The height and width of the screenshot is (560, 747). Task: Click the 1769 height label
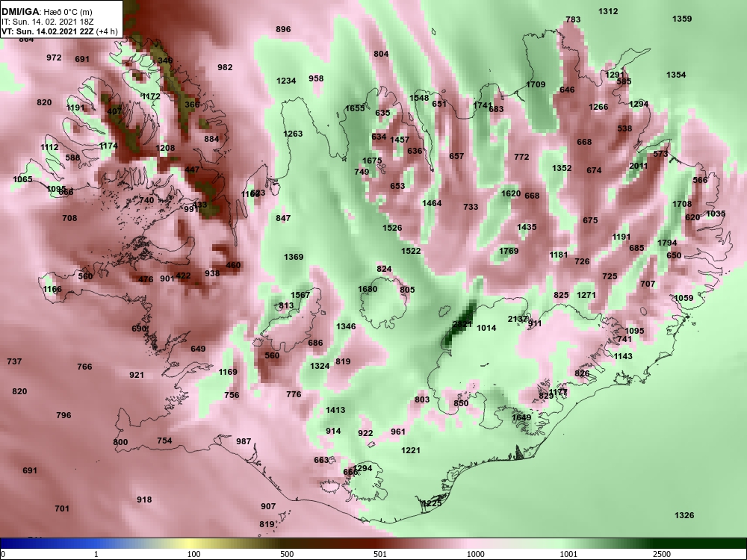point(509,251)
